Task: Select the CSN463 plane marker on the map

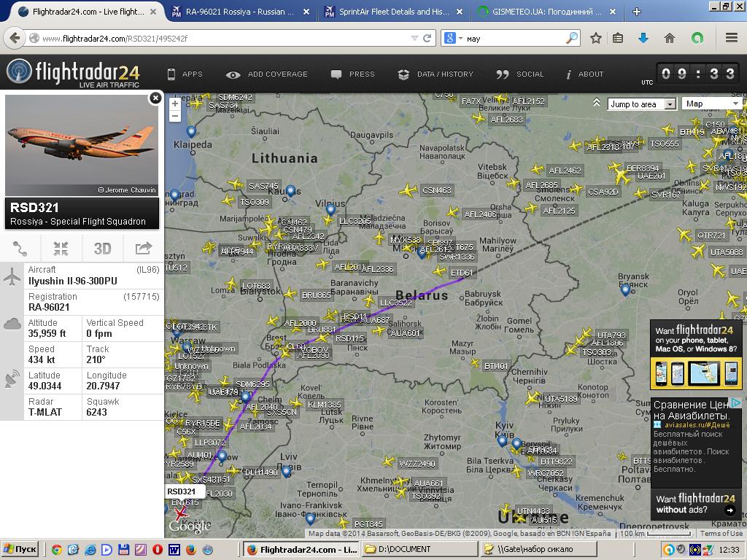Action: (x=409, y=191)
